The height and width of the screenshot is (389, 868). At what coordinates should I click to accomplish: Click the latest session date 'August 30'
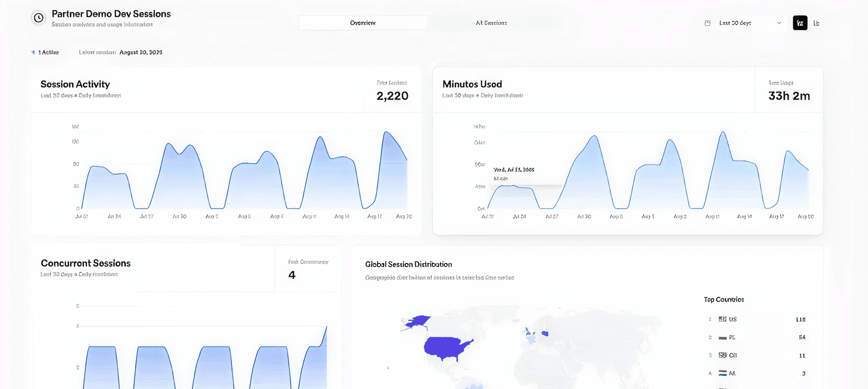coord(141,52)
